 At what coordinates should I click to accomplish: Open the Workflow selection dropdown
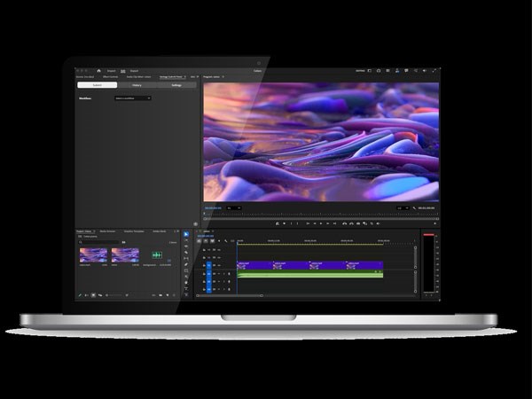tap(132, 98)
